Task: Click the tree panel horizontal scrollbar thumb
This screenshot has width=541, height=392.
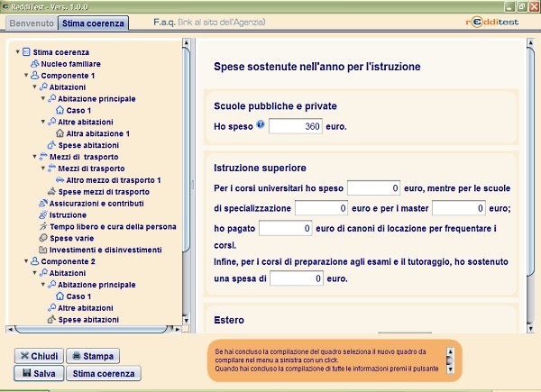Action: 93,329
